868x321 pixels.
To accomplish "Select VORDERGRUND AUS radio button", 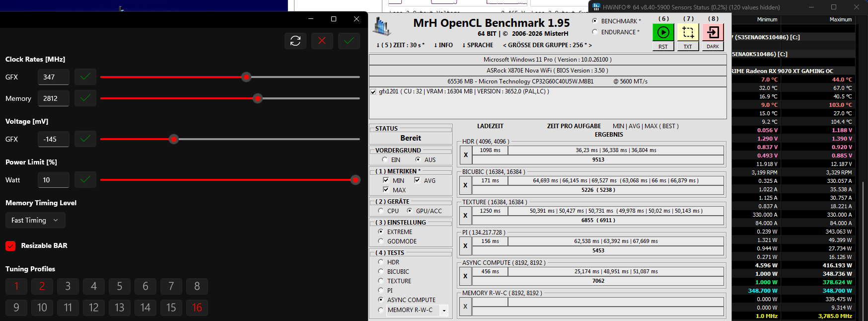I will (418, 160).
